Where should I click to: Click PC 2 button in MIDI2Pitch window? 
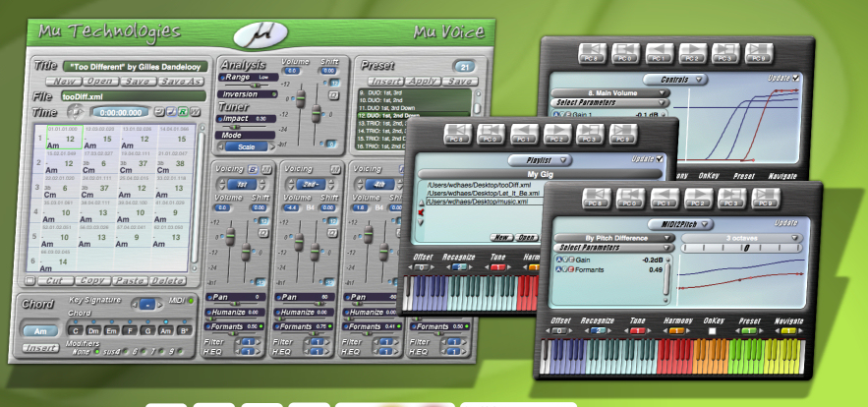[698, 199]
